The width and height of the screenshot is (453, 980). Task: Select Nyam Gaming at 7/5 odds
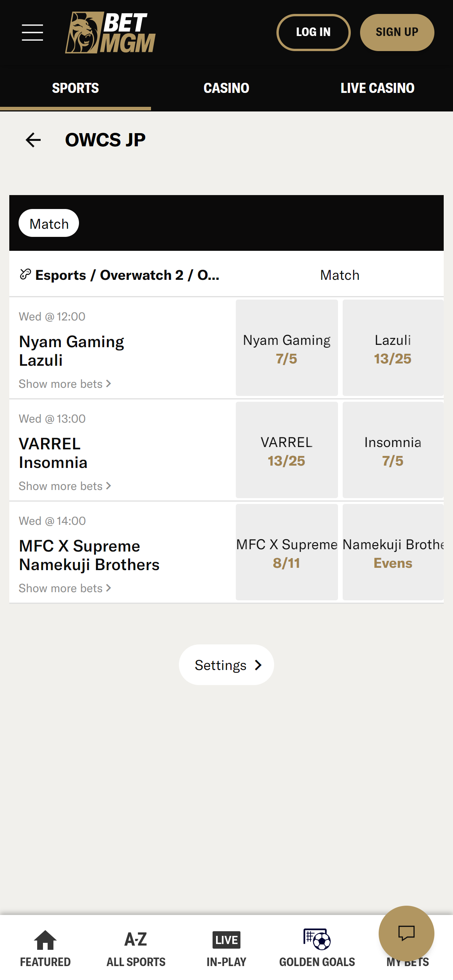coord(287,348)
